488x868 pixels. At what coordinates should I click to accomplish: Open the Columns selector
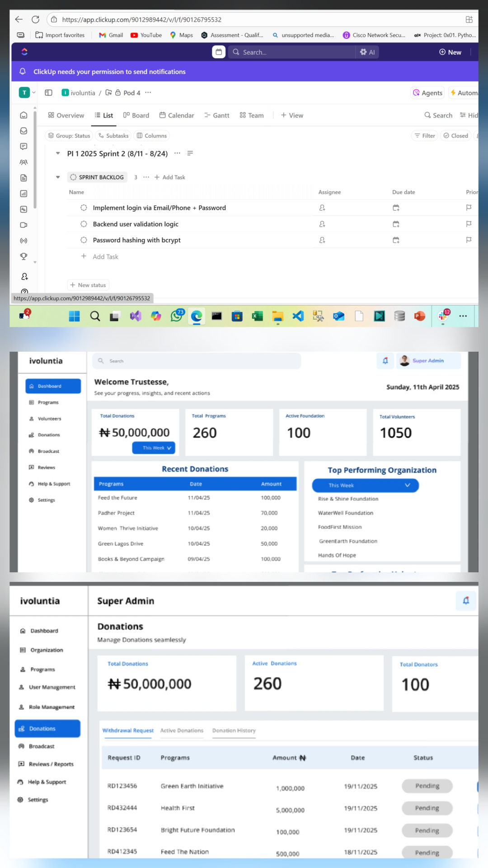152,136
